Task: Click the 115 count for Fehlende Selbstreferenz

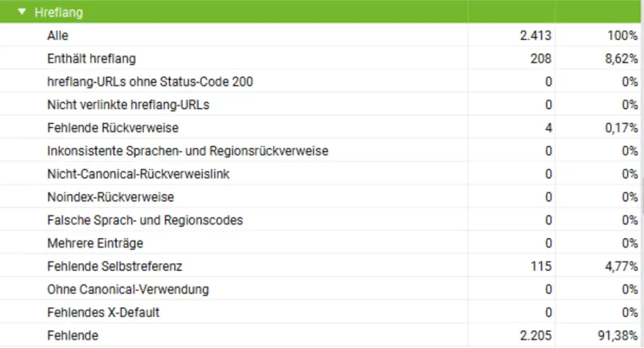Action: tap(541, 266)
